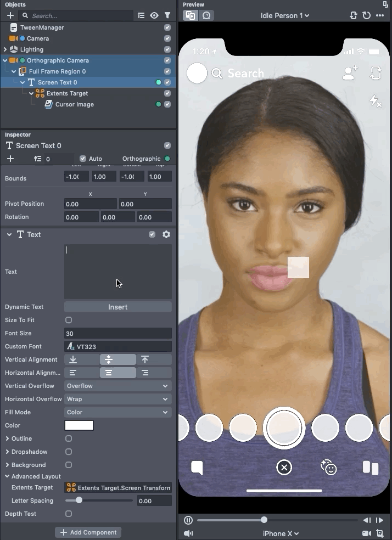Click the preview camera record icon

tap(366, 533)
